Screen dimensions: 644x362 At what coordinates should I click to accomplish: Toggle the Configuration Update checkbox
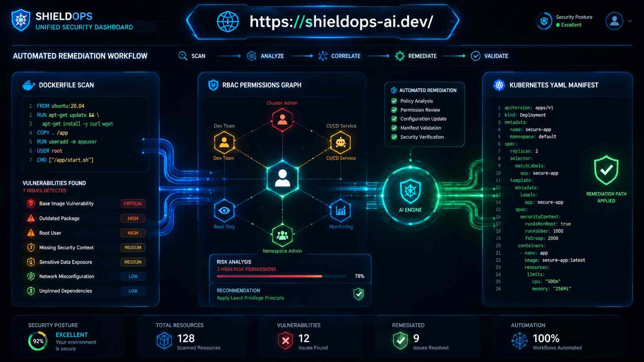click(394, 119)
